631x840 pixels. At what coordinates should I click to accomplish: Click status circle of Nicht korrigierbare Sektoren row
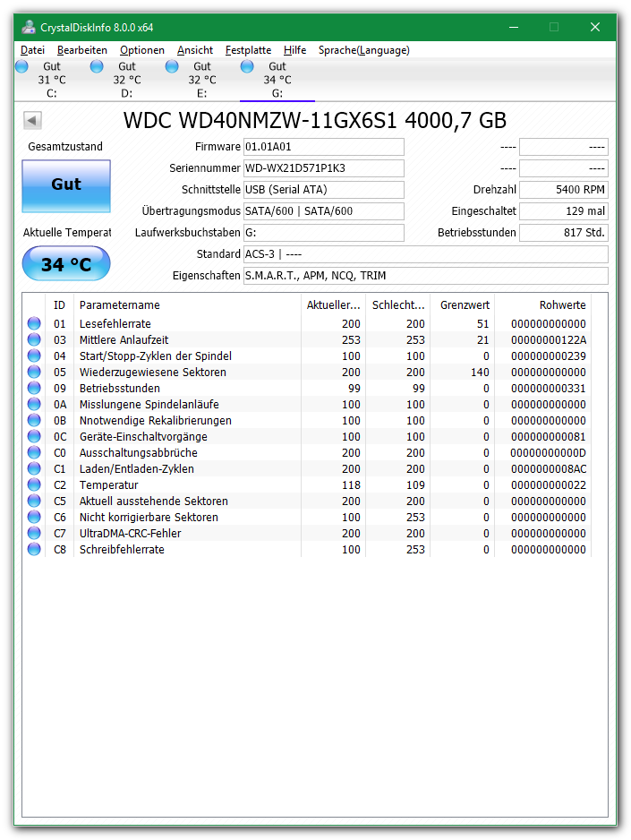coord(34,517)
